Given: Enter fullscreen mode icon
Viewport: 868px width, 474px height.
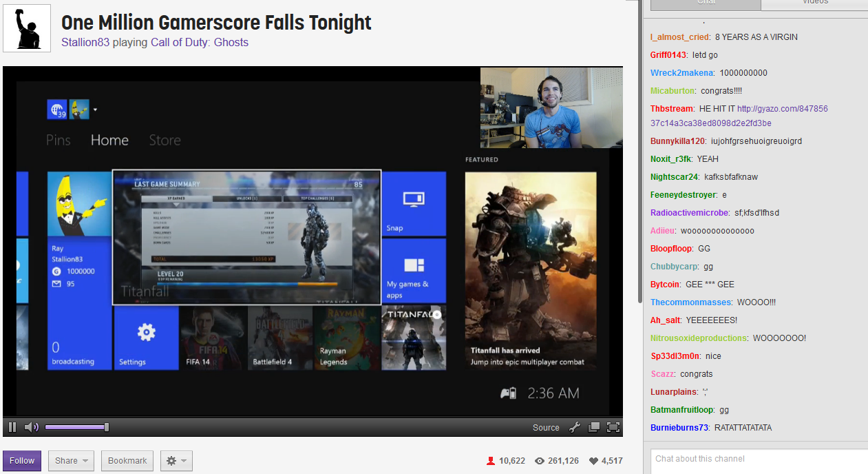Looking at the screenshot, I should tap(613, 427).
